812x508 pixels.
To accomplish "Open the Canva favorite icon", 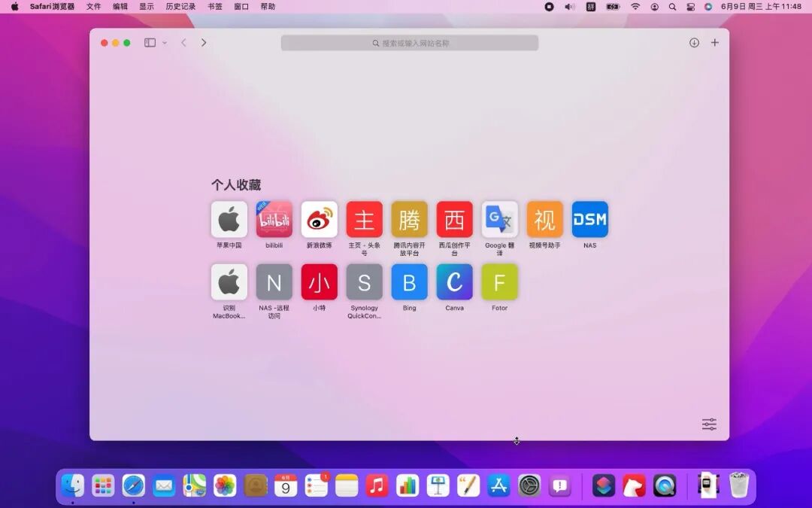I will point(454,284).
